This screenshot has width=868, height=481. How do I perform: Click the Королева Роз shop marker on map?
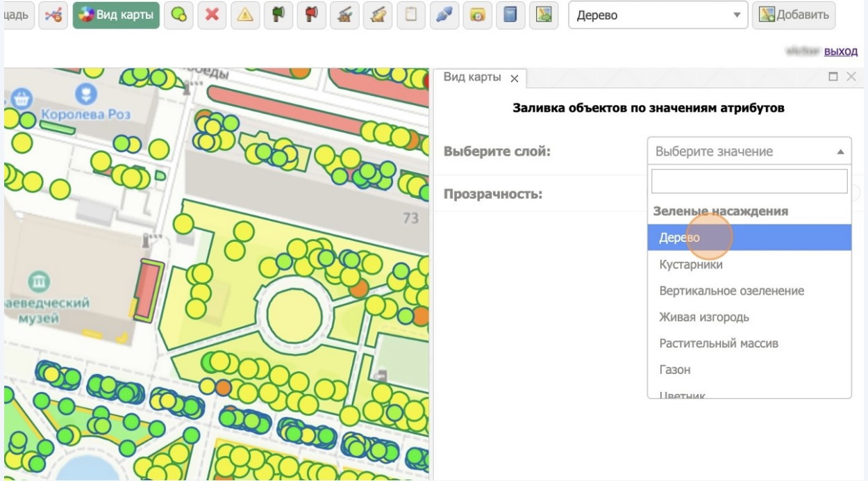point(86,94)
